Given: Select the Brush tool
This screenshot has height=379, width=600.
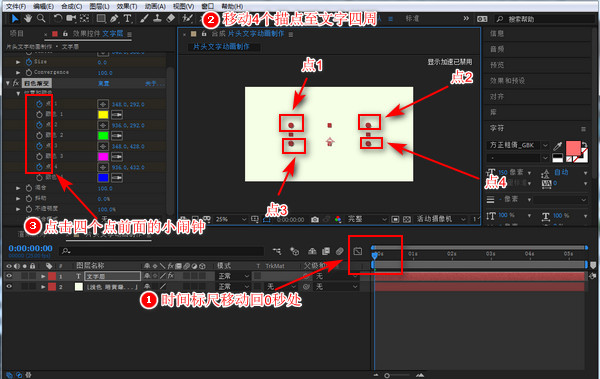Looking at the screenshot, I should pyautogui.click(x=144, y=18).
